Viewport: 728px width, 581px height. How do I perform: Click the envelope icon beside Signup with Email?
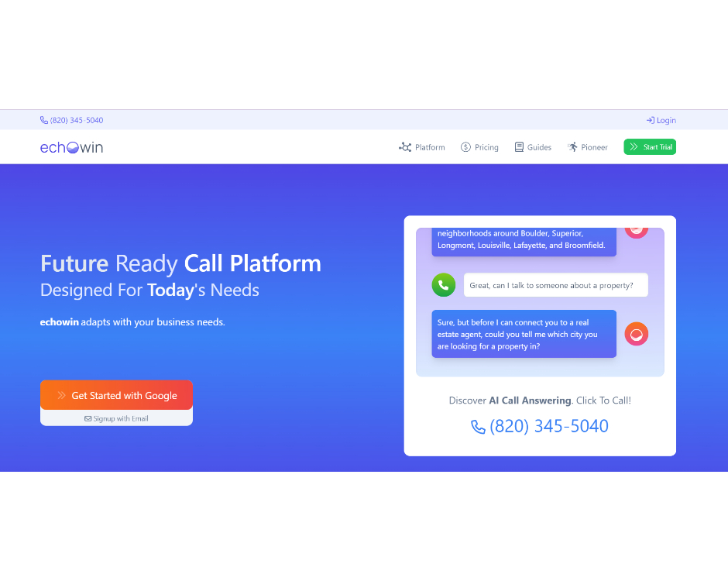point(88,418)
